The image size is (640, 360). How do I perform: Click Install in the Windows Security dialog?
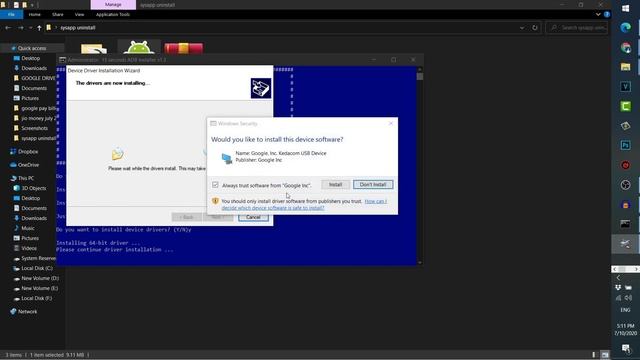pyautogui.click(x=335, y=184)
